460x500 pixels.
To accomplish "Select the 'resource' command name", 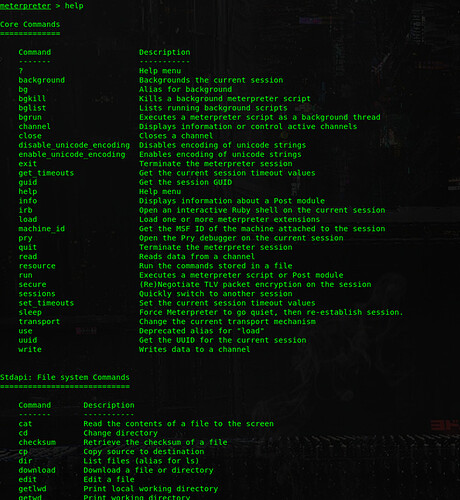I will [x=37, y=266].
